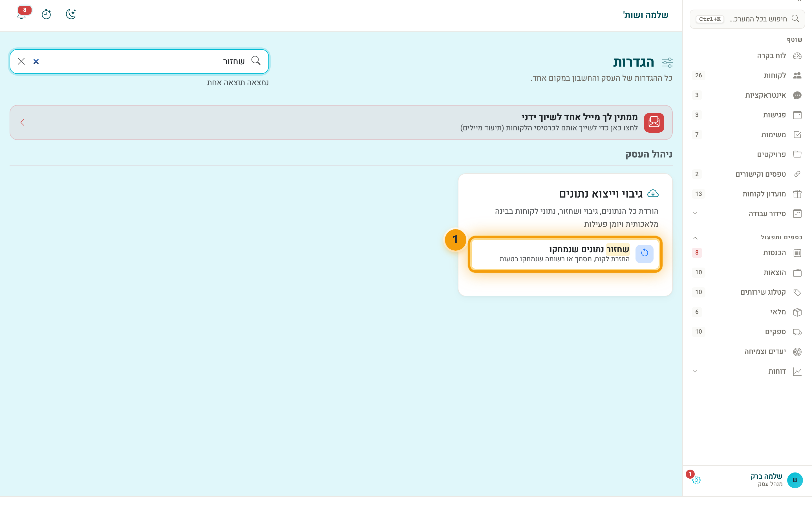Click the ניהול העסק section heading

[x=648, y=154]
